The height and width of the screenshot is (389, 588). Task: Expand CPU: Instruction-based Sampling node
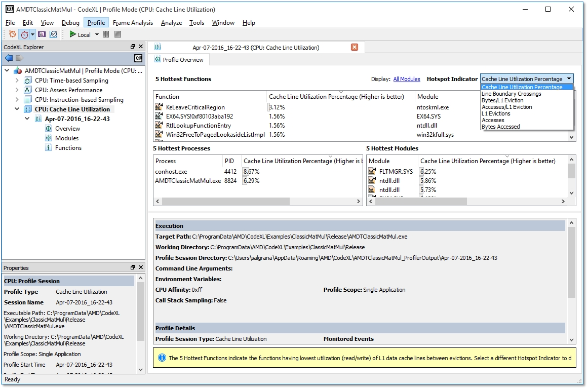pos(17,100)
